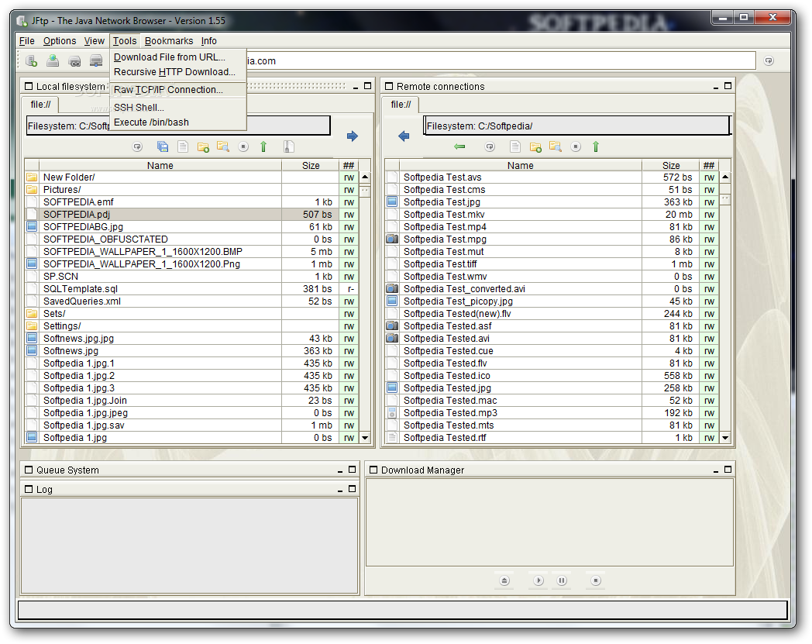This screenshot has height=644, width=812.
Task: Select the file:// tab in local panel
Action: pos(40,105)
